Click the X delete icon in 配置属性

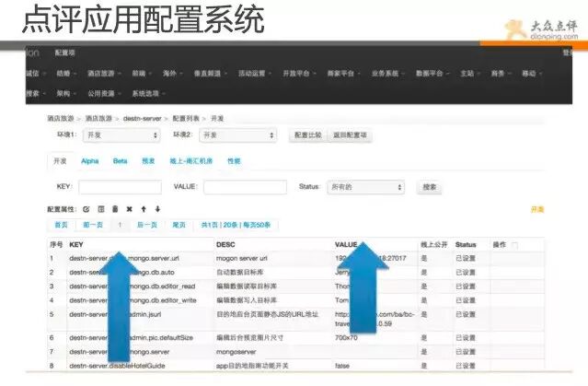(130, 209)
